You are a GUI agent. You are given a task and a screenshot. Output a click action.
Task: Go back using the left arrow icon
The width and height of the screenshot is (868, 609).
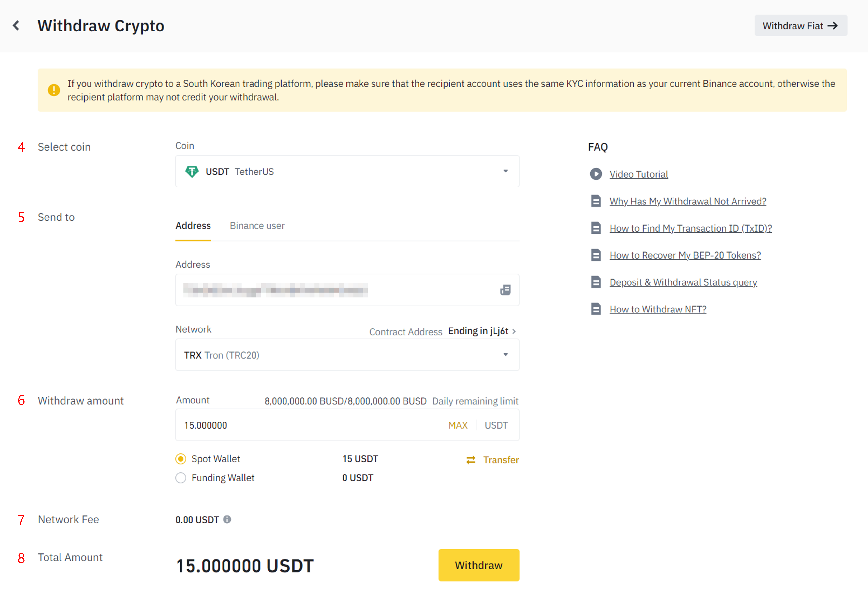[16, 26]
